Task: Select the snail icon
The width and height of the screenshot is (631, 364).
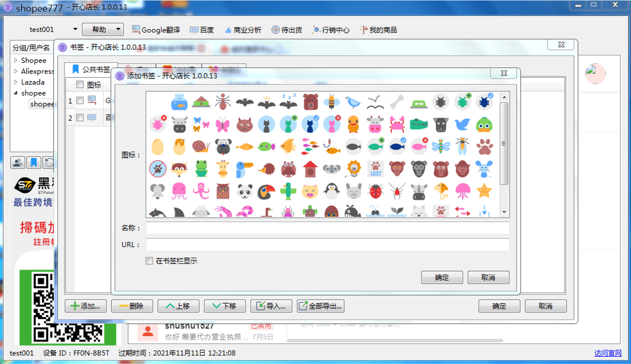Action: coord(201,147)
